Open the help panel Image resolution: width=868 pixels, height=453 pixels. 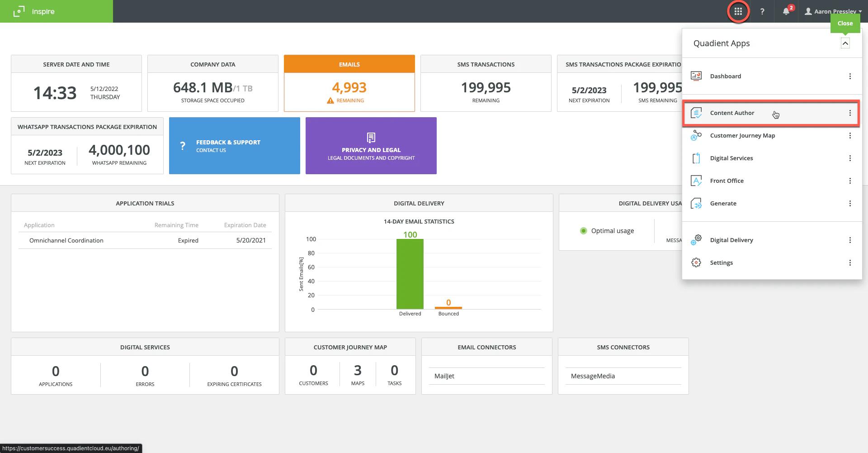(x=762, y=11)
